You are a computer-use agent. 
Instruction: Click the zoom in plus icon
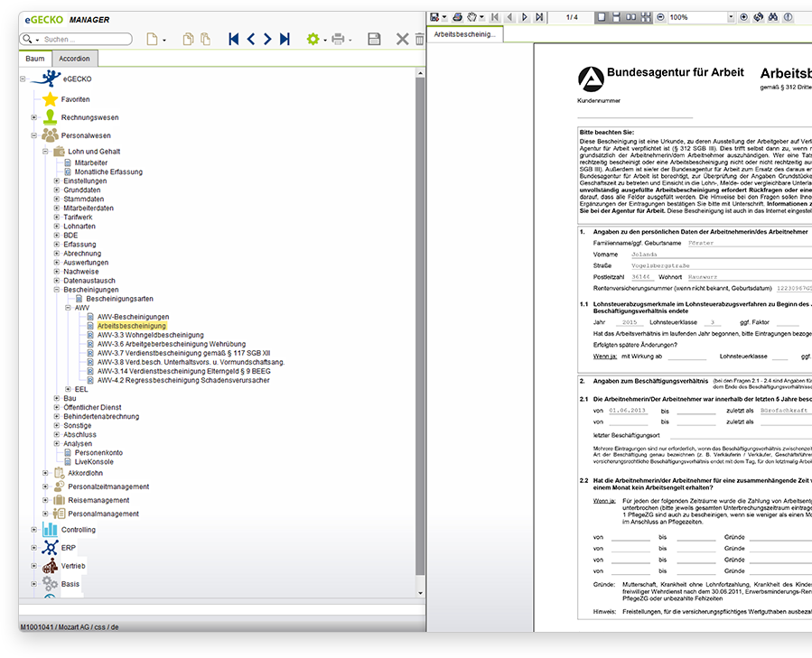pos(743,17)
